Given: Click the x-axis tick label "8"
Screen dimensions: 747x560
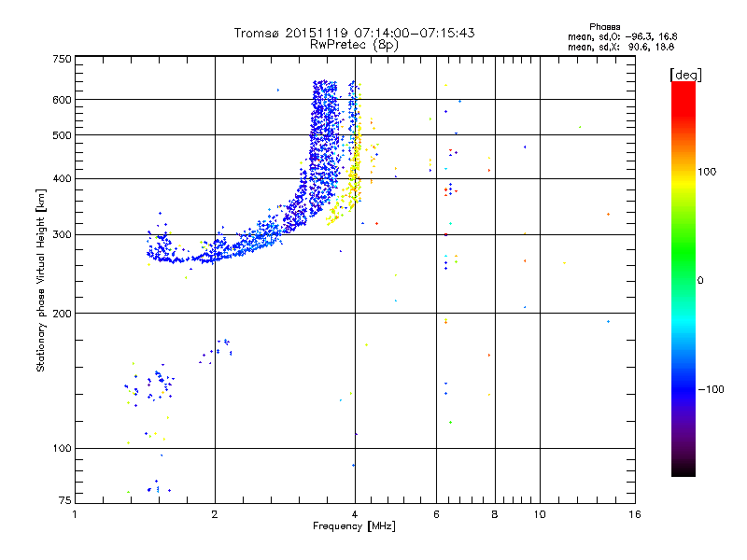Looking at the screenshot, I should 495,514.
